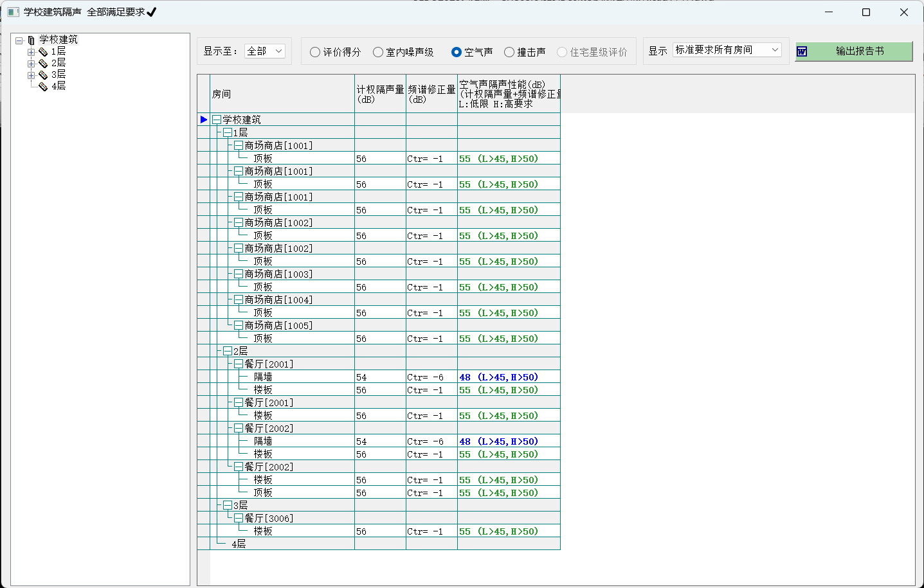This screenshot has height=588, width=924.
Task: Select the 评价得分 radio option
Action: [315, 52]
